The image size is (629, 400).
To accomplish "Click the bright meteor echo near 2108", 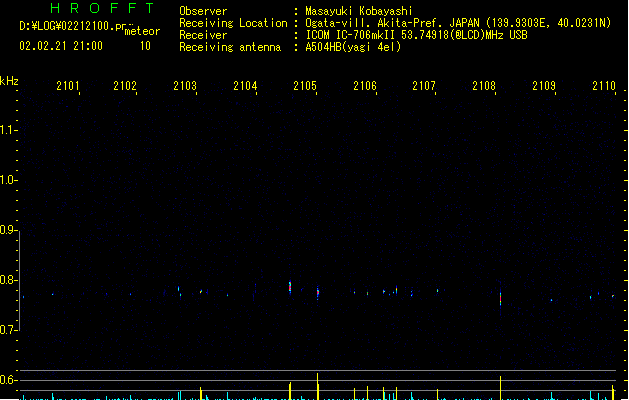I will tap(500, 298).
